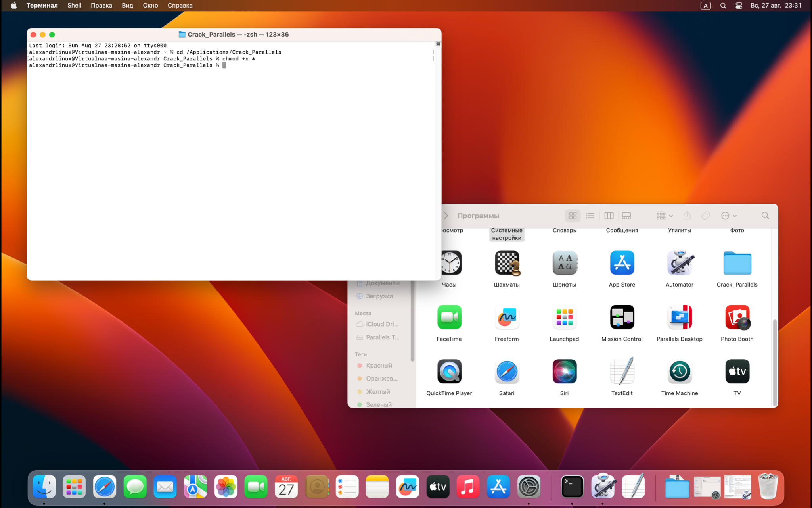This screenshot has height=508, width=812.
Task: Open Safari in the Finder window
Action: (507, 371)
